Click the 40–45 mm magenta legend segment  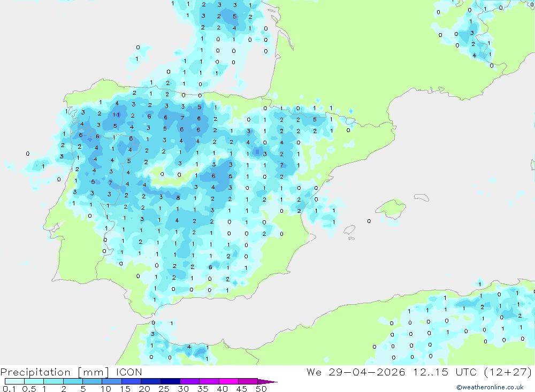(228, 381)
